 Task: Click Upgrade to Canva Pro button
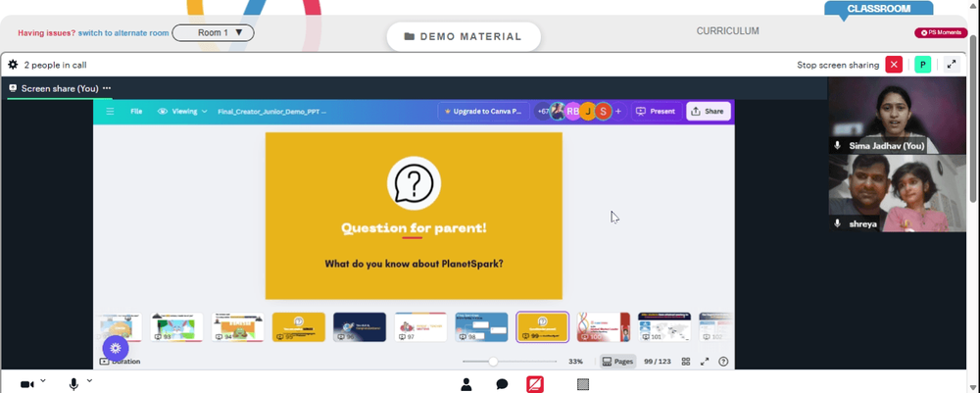(x=483, y=111)
